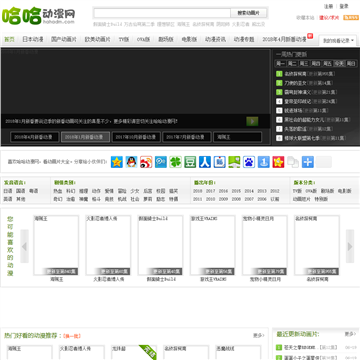Click inside the search input field

(x=162, y=13)
